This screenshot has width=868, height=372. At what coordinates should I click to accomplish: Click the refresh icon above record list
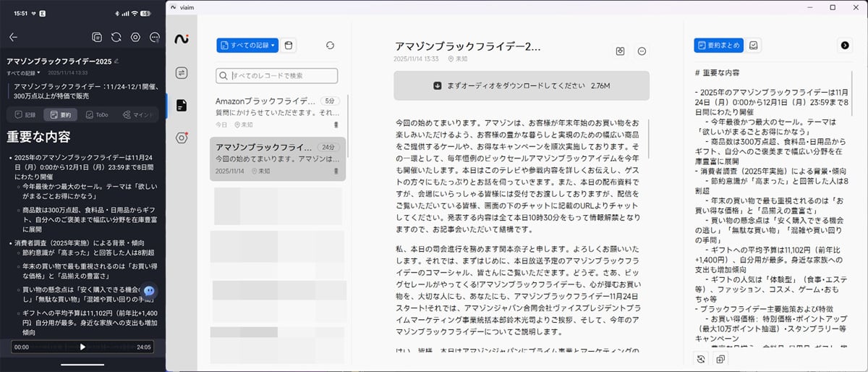(331, 46)
